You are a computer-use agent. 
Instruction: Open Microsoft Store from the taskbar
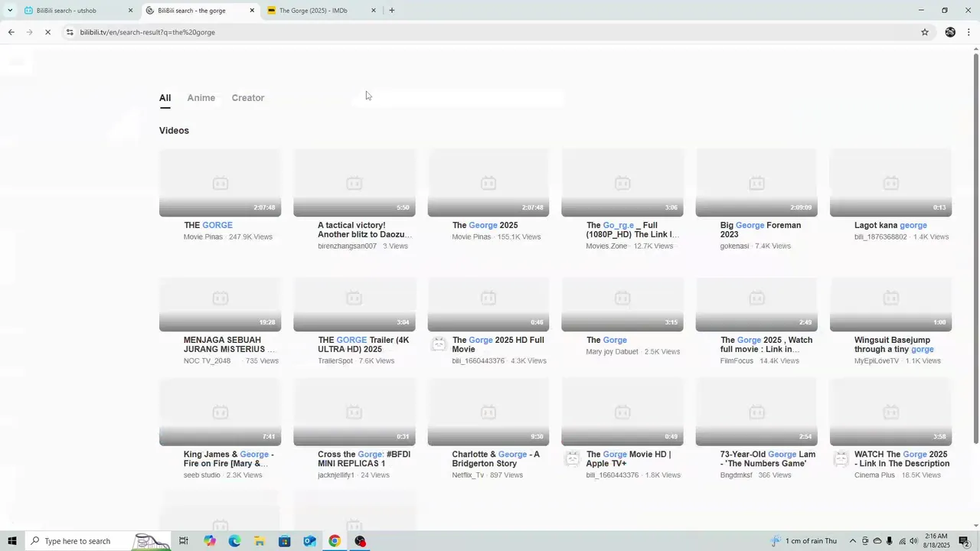pyautogui.click(x=285, y=541)
